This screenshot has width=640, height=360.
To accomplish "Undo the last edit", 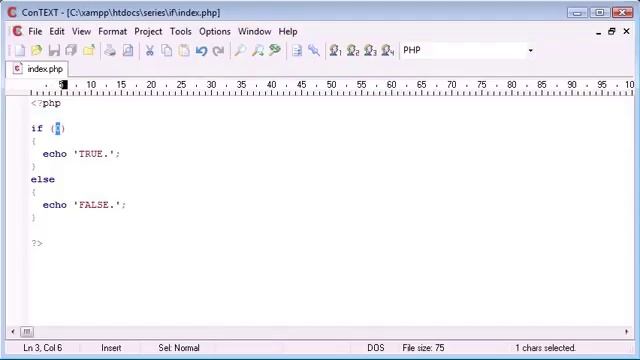I will coord(201,51).
